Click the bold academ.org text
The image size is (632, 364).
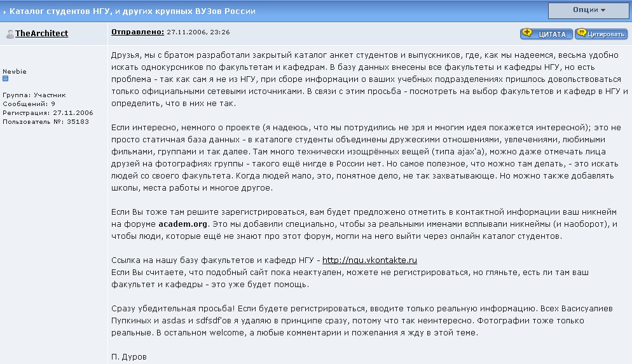click(x=182, y=224)
